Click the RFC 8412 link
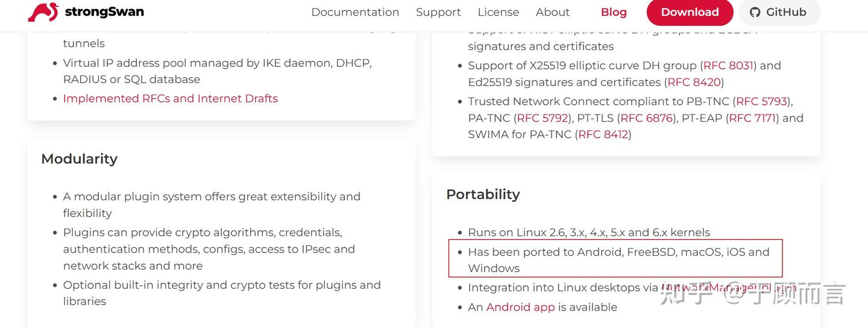 603,134
